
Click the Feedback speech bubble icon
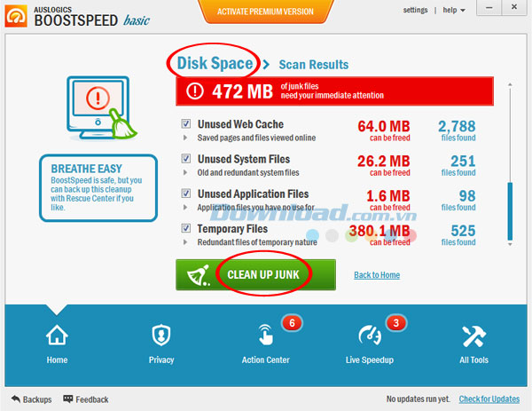click(x=68, y=399)
